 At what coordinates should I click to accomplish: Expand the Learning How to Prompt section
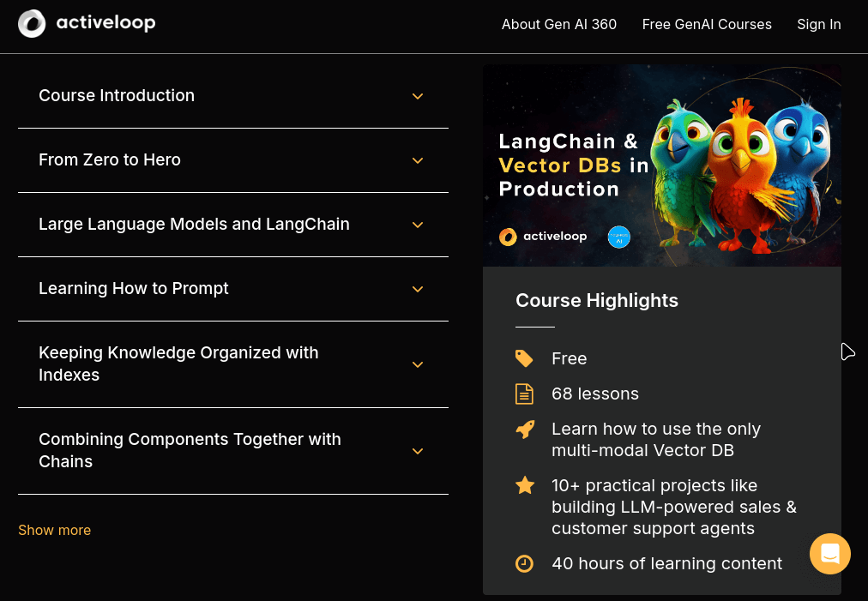point(418,289)
